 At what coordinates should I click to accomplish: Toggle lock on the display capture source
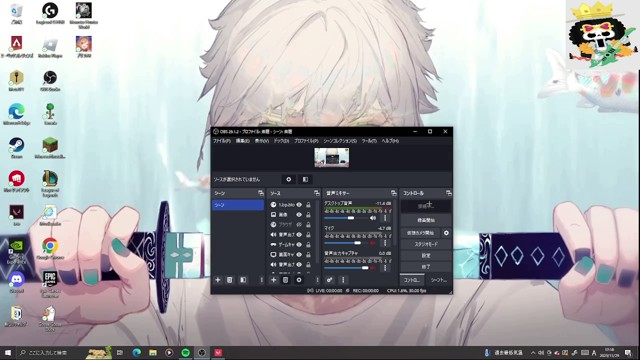coord(309,254)
